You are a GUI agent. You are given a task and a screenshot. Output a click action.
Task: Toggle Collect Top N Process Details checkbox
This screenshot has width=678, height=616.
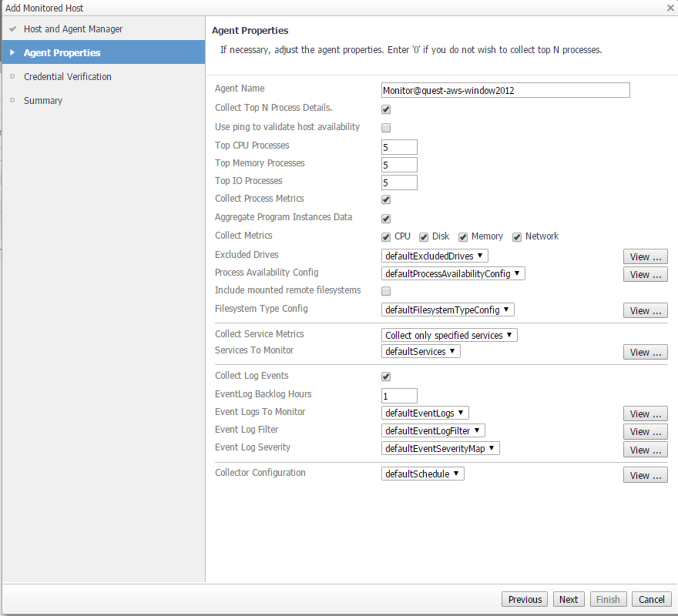pyautogui.click(x=386, y=109)
